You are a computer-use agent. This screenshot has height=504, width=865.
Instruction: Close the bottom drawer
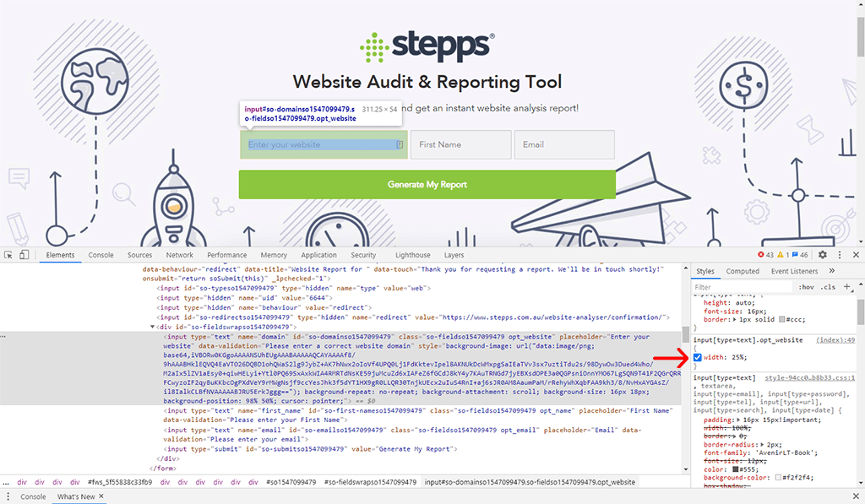[x=856, y=496]
